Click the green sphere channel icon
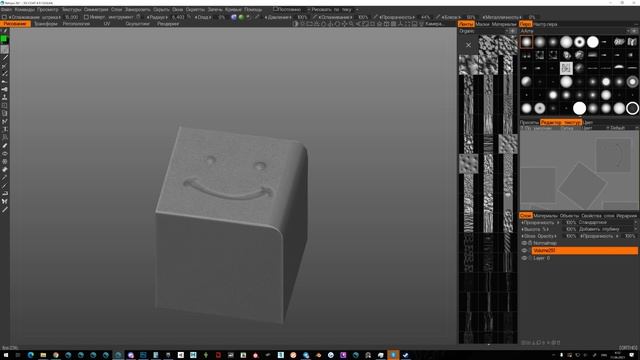The width and height of the screenshot is (640, 360). pos(241,17)
